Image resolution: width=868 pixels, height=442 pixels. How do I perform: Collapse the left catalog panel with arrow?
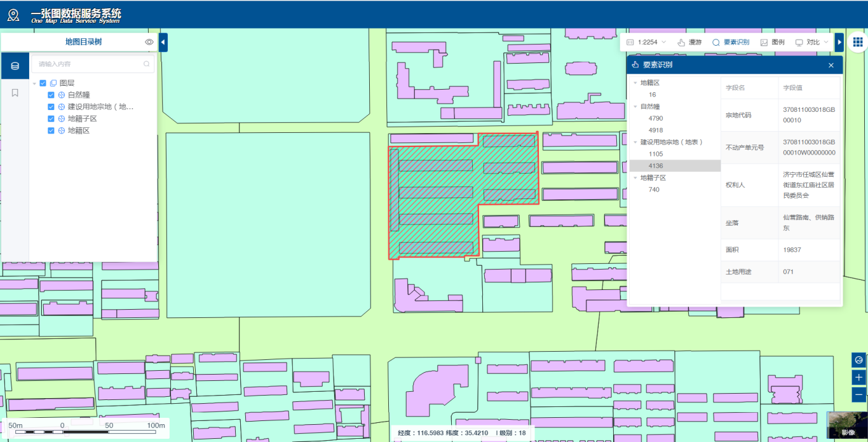click(x=163, y=43)
